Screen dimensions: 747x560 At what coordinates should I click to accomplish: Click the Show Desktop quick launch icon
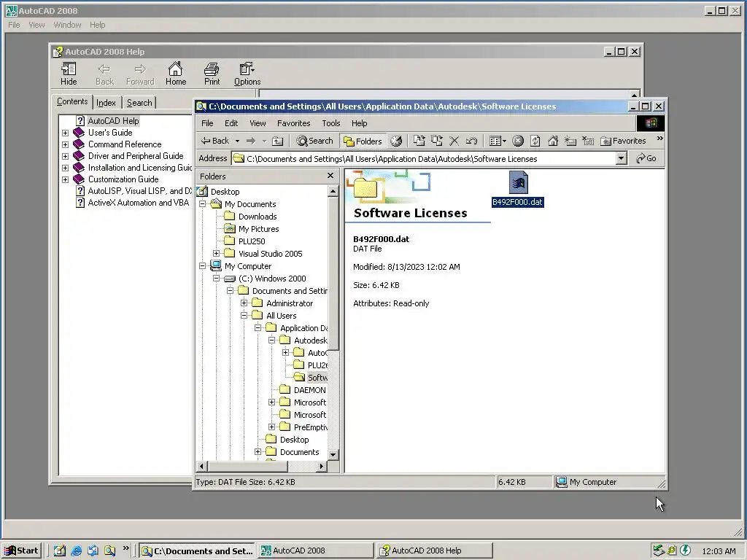(60, 551)
